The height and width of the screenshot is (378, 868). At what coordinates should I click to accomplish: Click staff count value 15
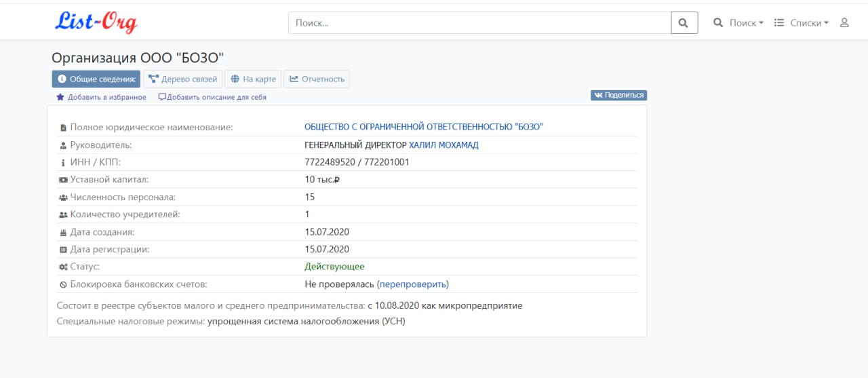[x=310, y=197]
